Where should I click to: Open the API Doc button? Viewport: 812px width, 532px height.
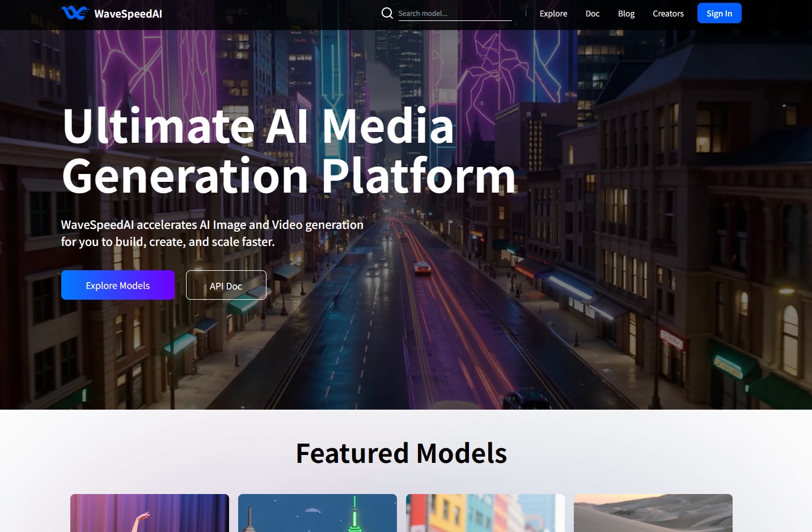click(226, 285)
